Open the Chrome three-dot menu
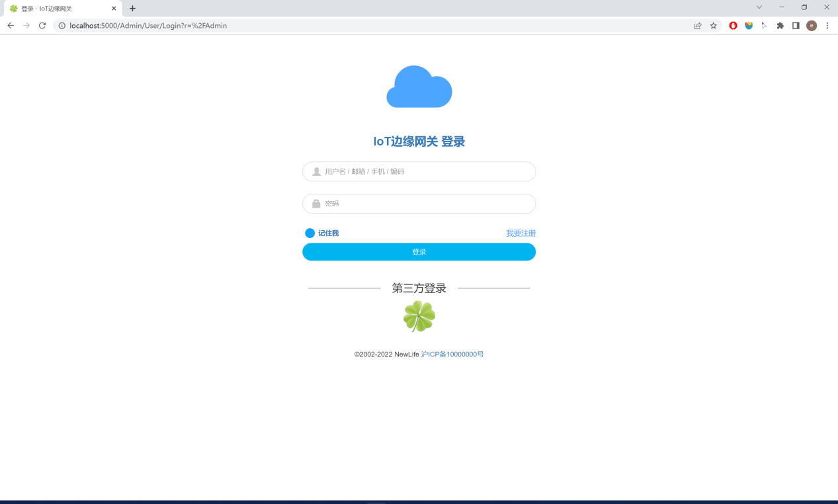838x504 pixels. (827, 26)
